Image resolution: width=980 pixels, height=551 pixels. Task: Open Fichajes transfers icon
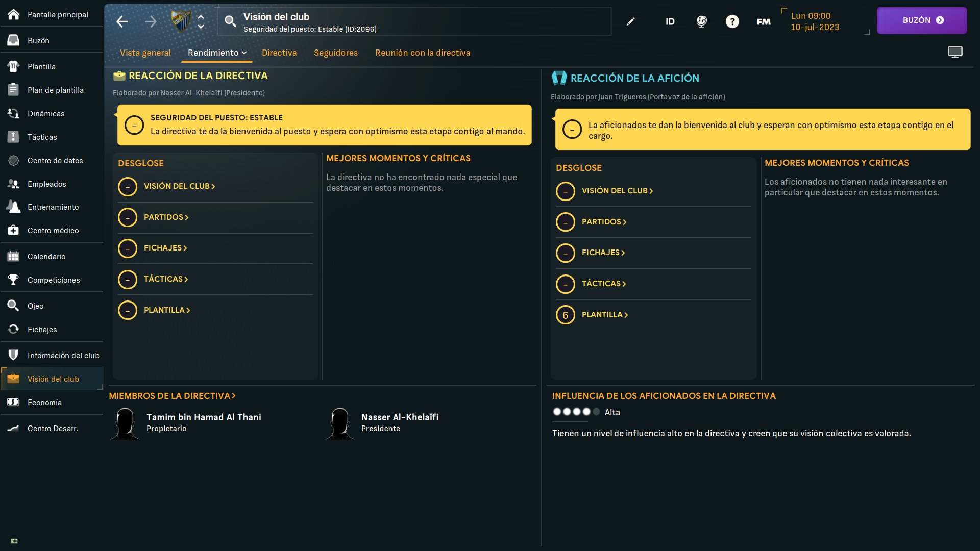(14, 329)
